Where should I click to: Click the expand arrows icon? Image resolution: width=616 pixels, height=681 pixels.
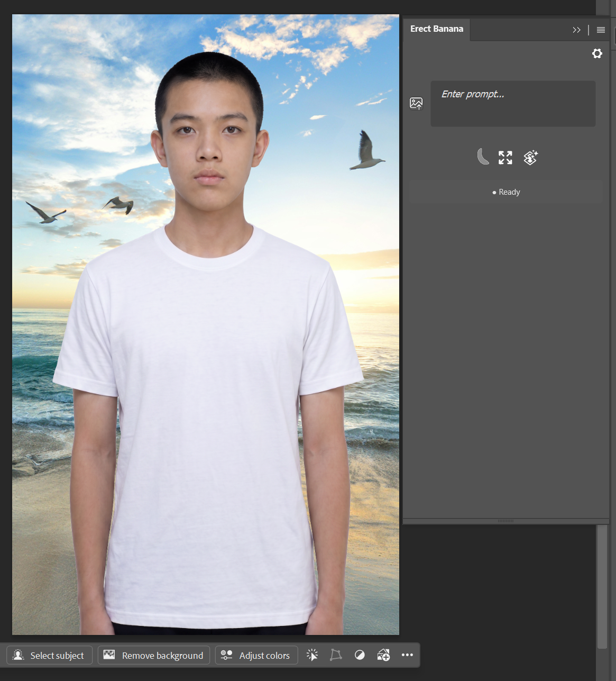[505, 158]
